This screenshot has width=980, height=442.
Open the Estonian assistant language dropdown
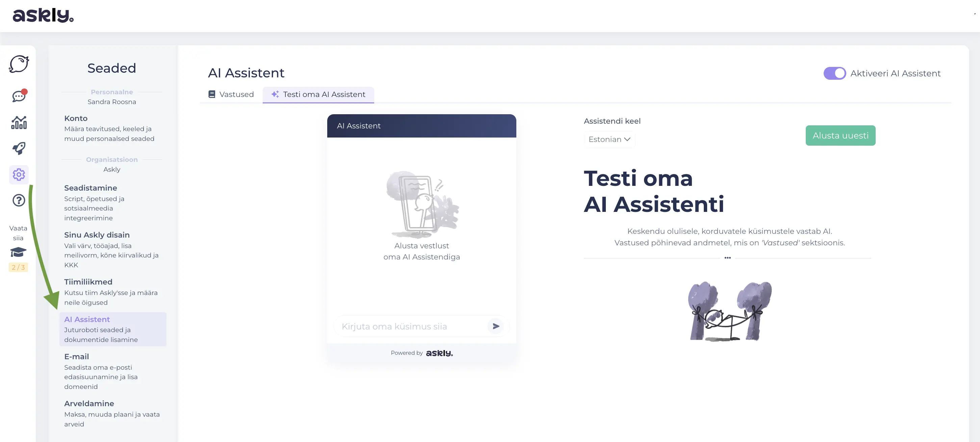click(x=609, y=139)
